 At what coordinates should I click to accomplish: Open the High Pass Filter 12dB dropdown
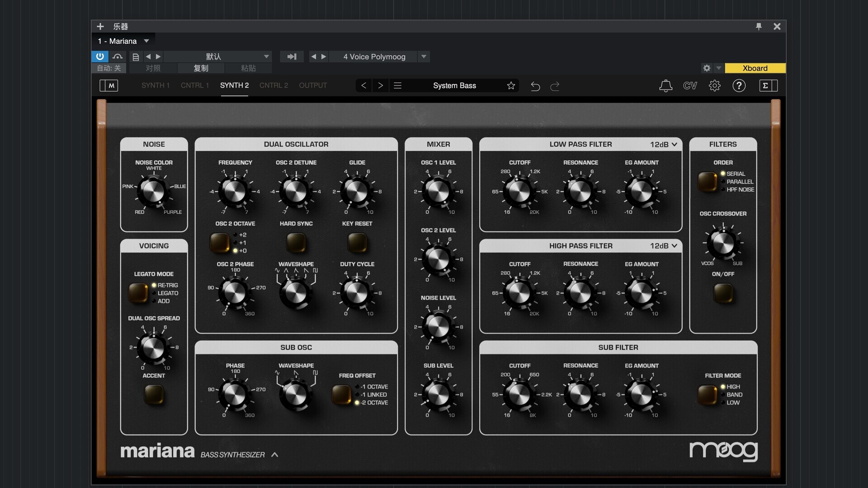[x=663, y=246]
